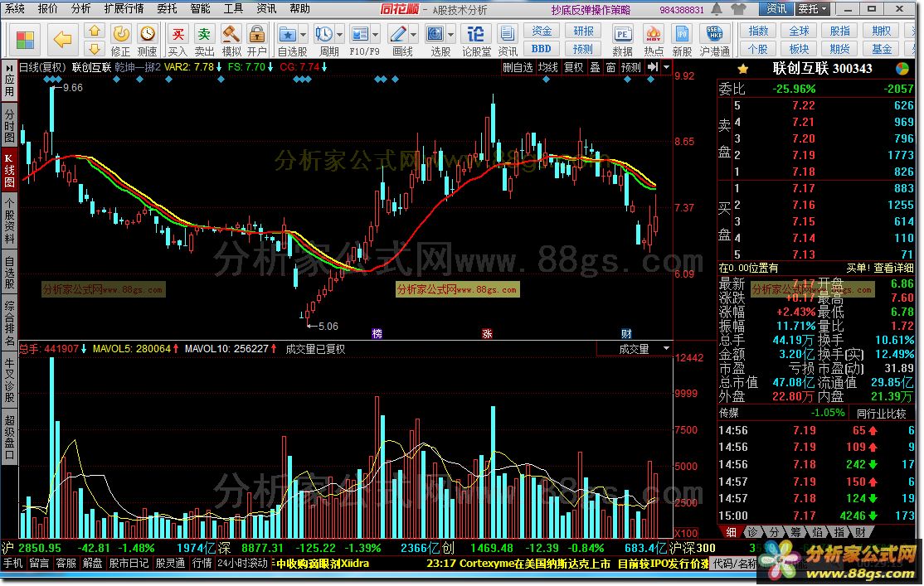Open the 报价 menu
The image size is (924, 586).
tap(47, 8)
